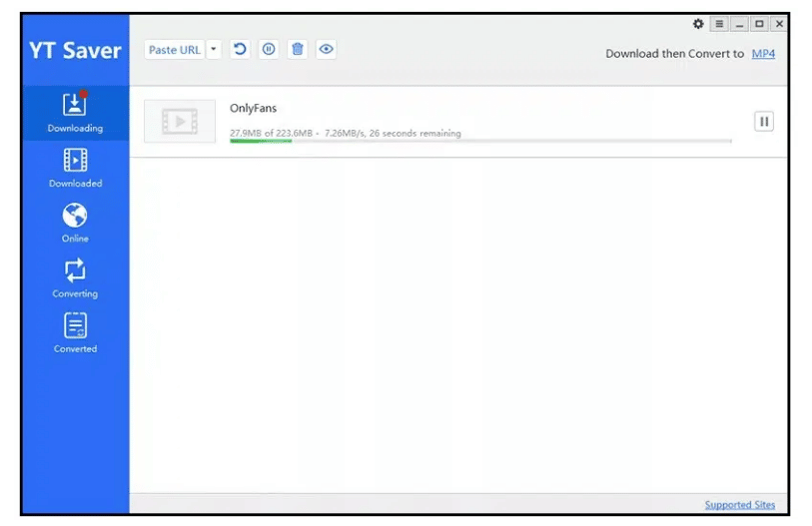Click the OnlyFans video thumbnail

[x=180, y=122]
